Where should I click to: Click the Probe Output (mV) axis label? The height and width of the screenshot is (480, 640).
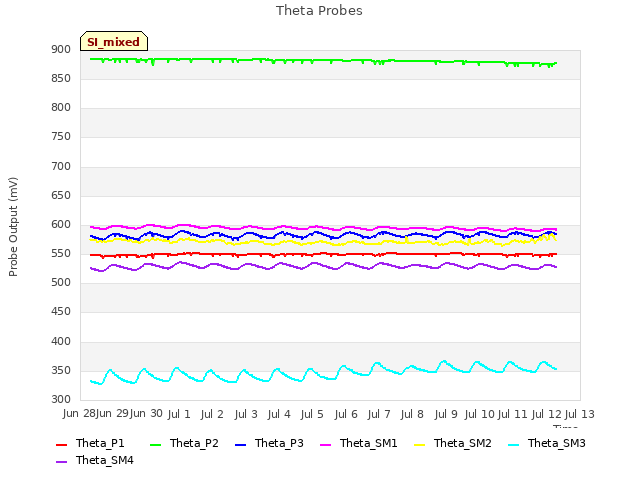click(x=13, y=227)
